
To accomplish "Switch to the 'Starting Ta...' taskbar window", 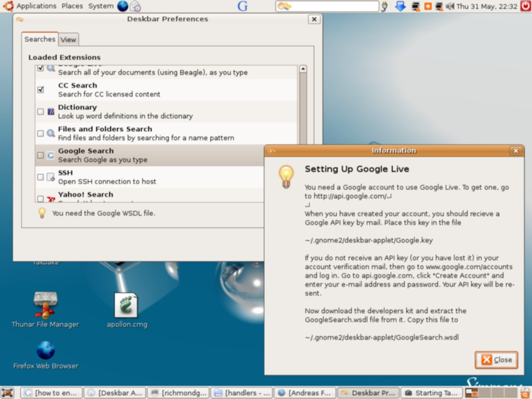I will [432, 393].
